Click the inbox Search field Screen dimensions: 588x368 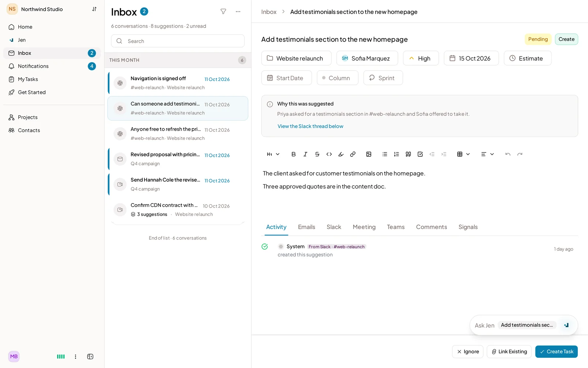(178, 41)
